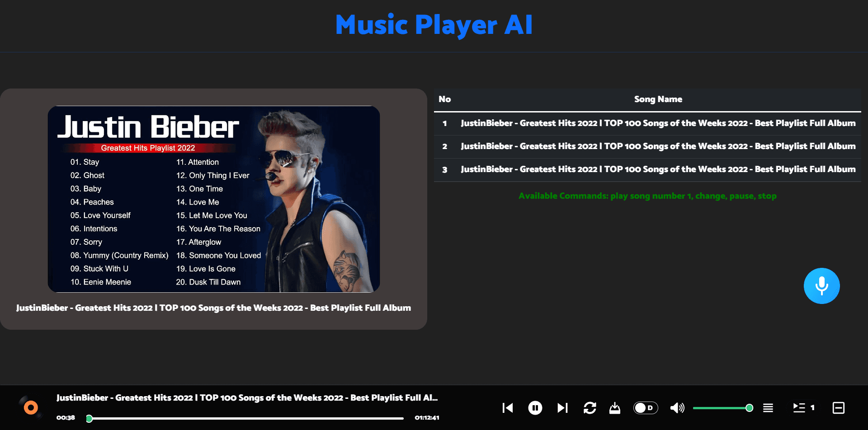Viewport: 868px width, 430px height.
Task: Click the song title below album cover
Action: [x=214, y=308]
